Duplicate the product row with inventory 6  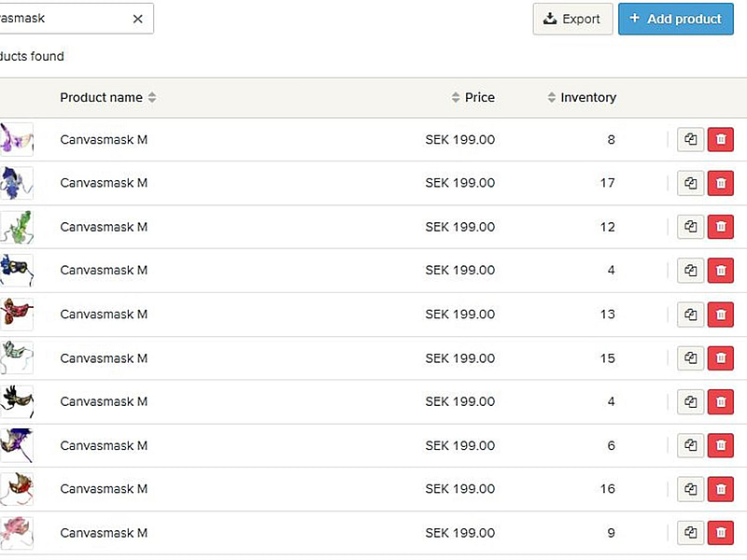pyautogui.click(x=690, y=445)
